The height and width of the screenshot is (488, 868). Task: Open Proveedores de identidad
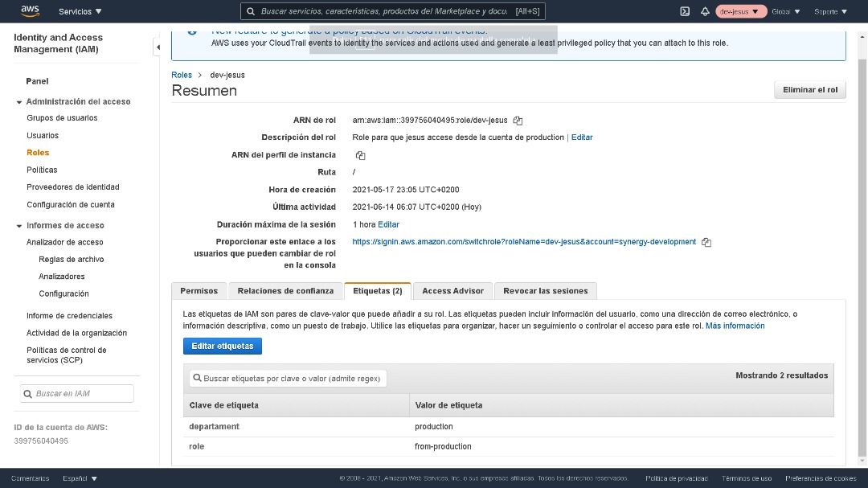(73, 187)
